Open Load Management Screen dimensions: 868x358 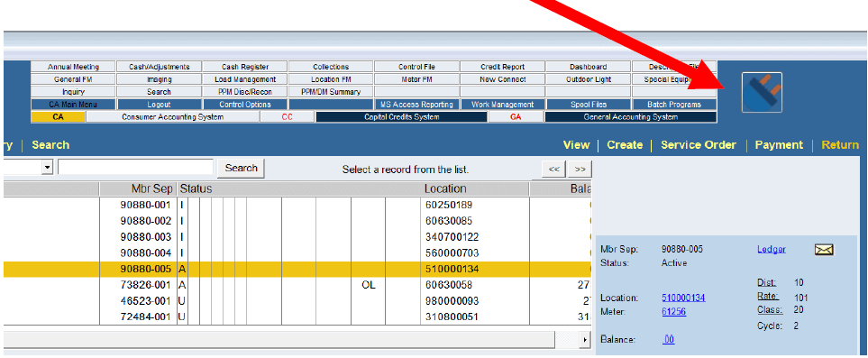coord(244,79)
